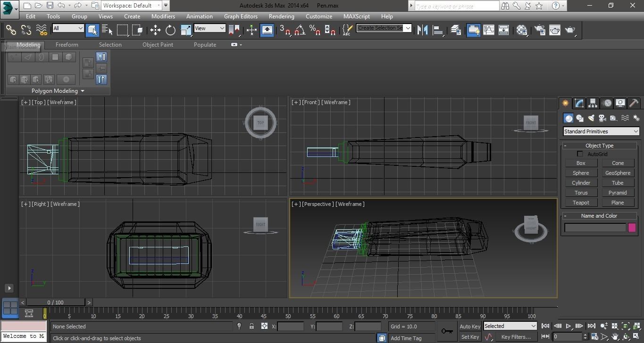Open the Material Editor icon

click(x=522, y=30)
